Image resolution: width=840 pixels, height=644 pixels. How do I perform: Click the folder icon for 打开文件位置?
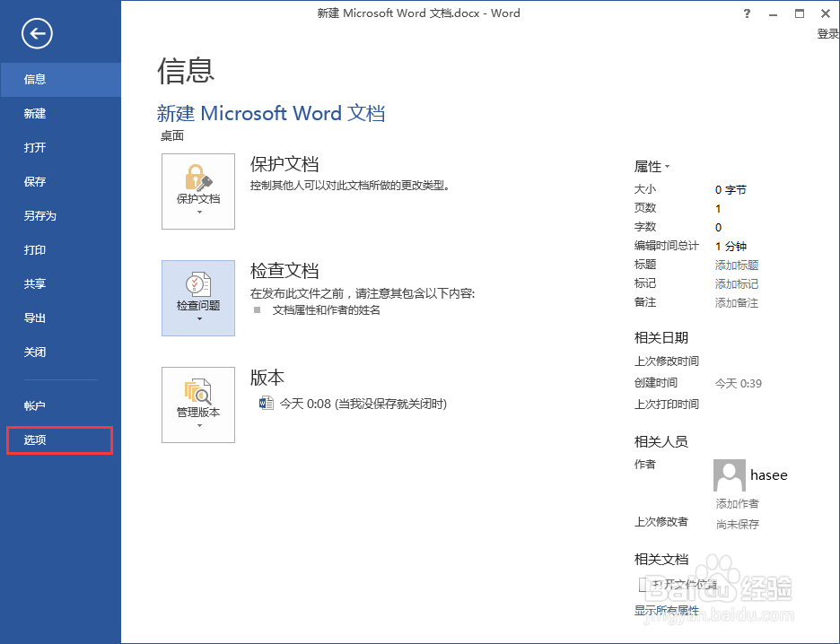coord(644,584)
